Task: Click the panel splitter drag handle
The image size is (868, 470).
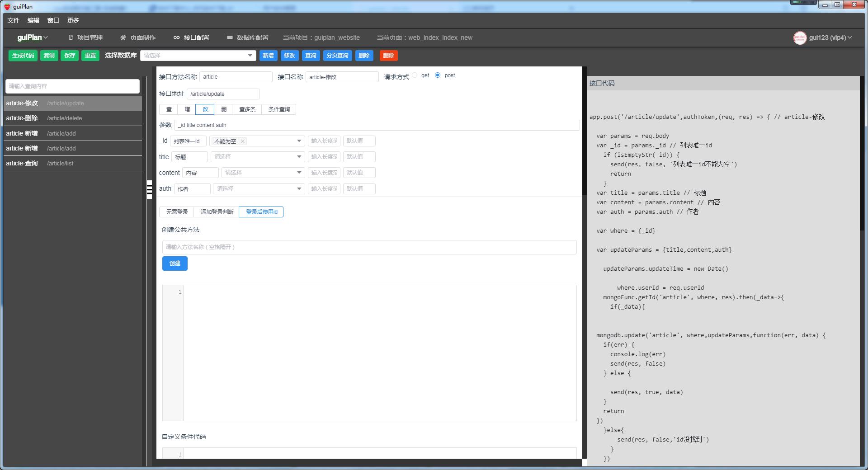Action: [149, 190]
